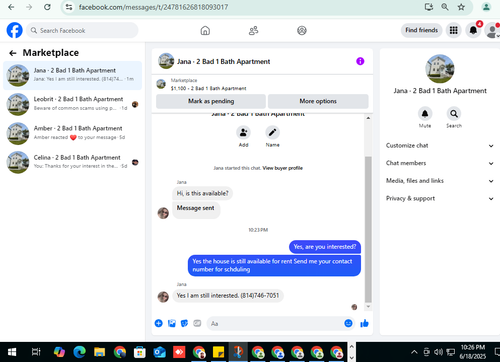Open the Facebook logo home link
The image size is (500, 362).
coord(15,30)
